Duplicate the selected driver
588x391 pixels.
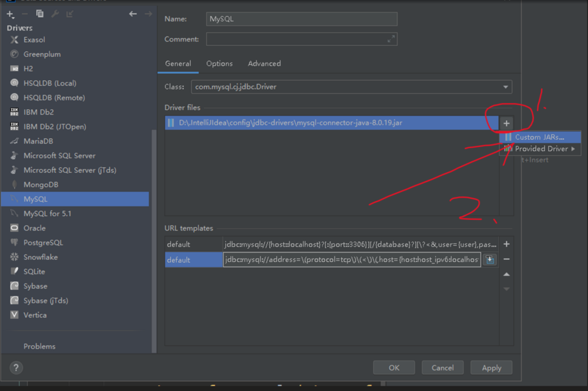coord(40,14)
